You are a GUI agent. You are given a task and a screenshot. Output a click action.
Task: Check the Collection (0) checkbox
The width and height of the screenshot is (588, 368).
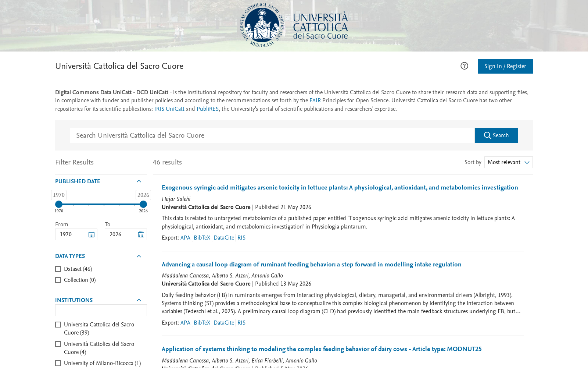point(58,280)
